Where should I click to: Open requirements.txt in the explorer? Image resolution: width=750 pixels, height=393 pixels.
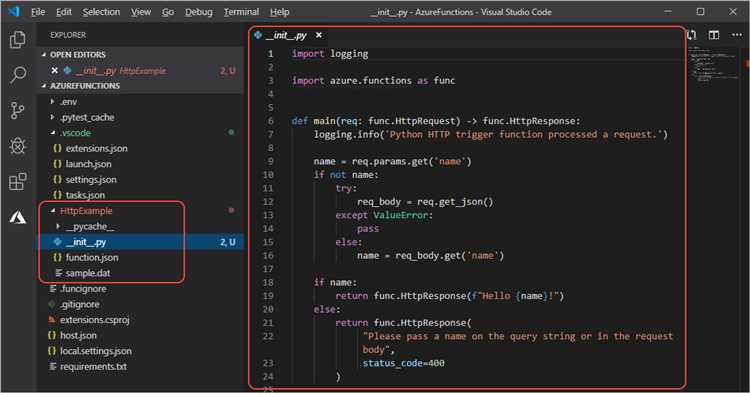coord(93,367)
